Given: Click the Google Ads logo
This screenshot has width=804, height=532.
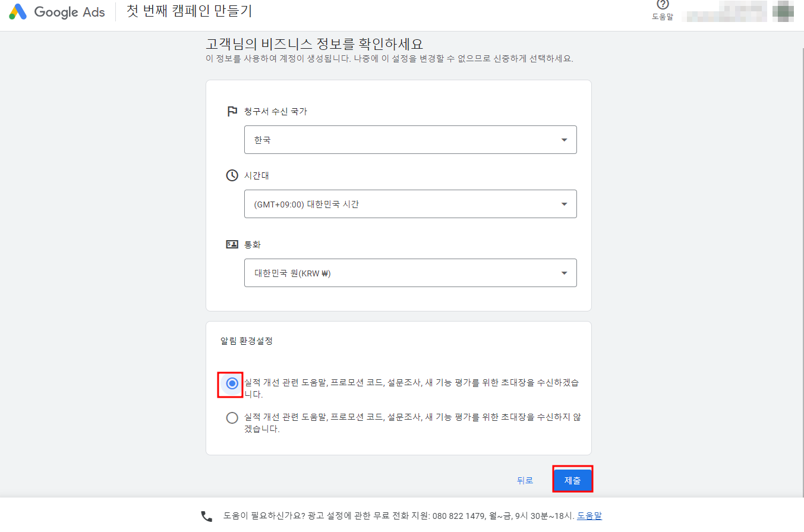Looking at the screenshot, I should pos(56,12).
